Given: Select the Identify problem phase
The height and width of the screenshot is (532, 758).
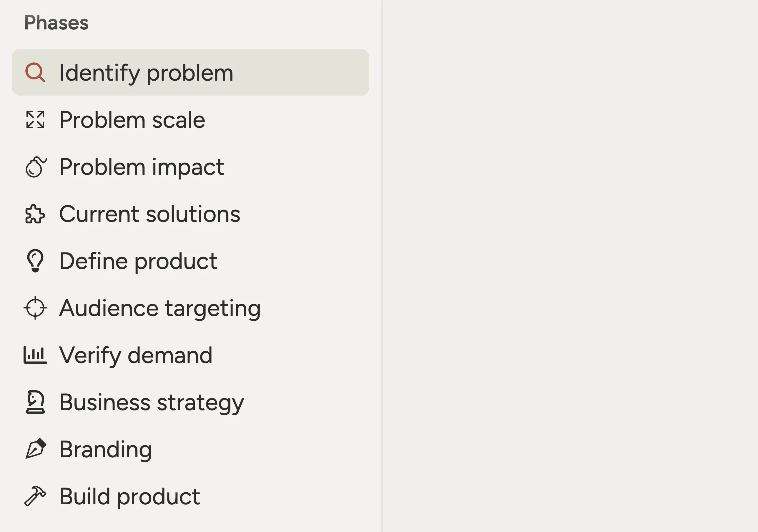Looking at the screenshot, I should tap(146, 73).
